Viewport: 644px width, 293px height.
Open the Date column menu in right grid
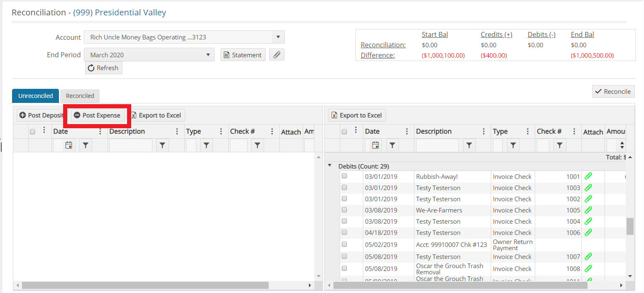pyautogui.click(x=407, y=131)
